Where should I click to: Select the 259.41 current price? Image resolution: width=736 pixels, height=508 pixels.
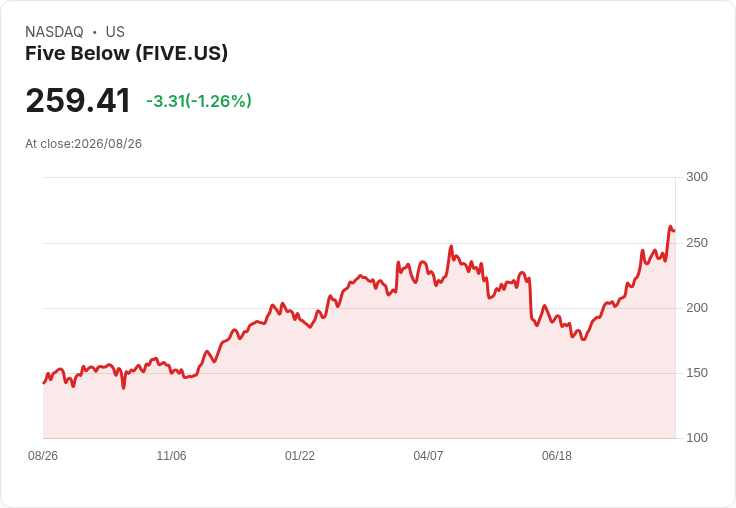tap(78, 100)
